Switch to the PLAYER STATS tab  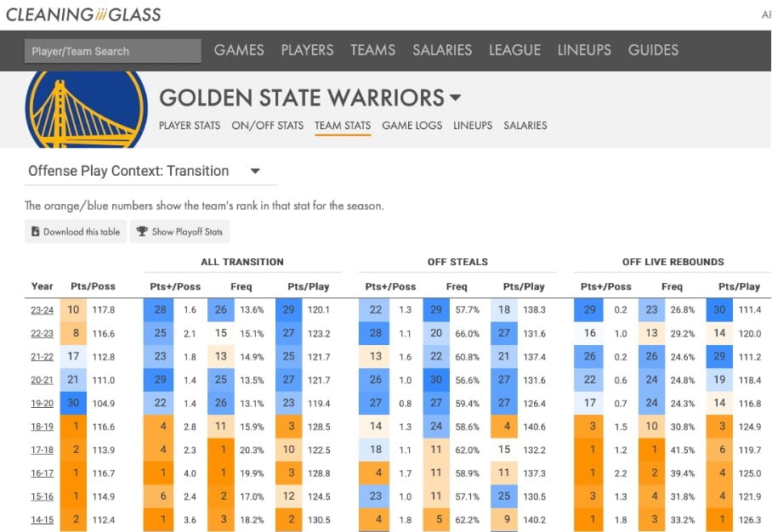[189, 125]
